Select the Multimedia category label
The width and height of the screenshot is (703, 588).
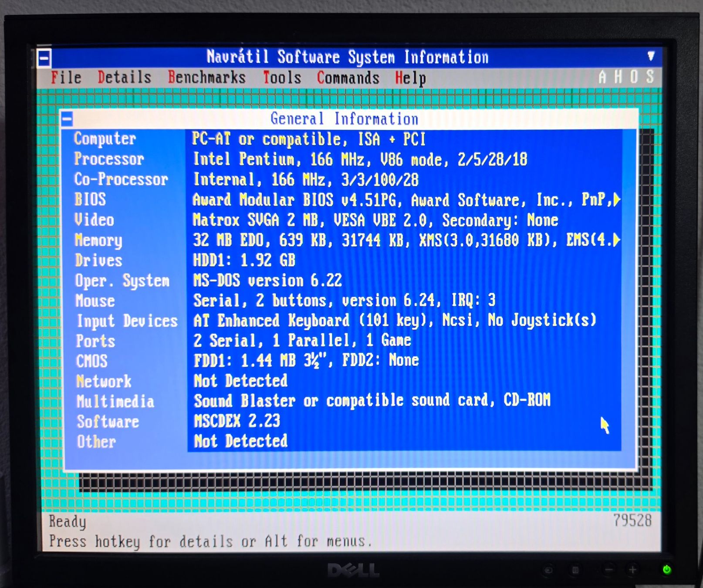115,401
